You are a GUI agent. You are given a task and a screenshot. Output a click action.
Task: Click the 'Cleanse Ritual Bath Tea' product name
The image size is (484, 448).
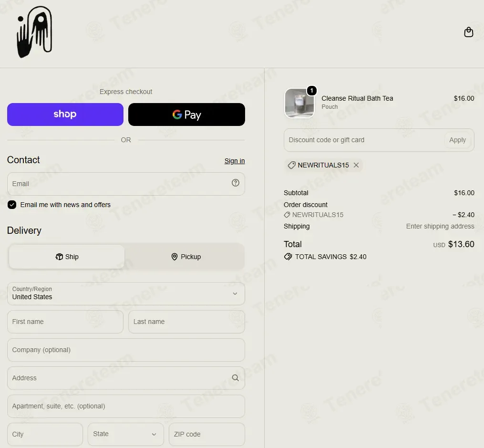click(x=357, y=98)
